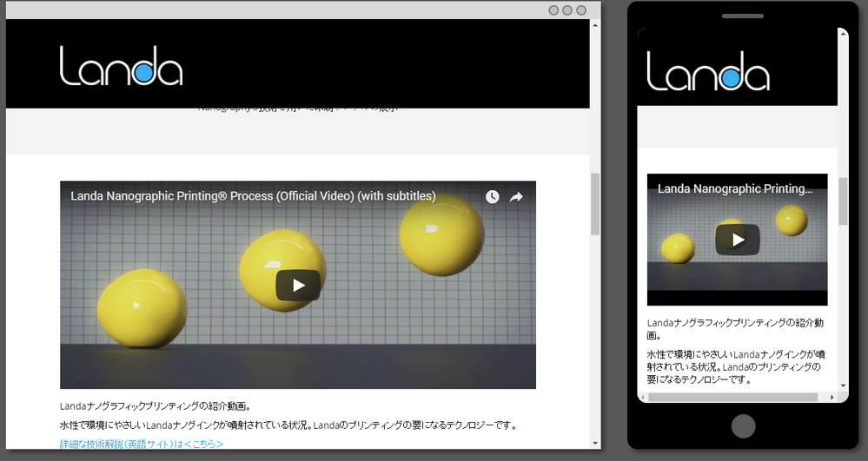Click the Watch Later clock icon
The image size is (868, 461).
pyautogui.click(x=492, y=197)
